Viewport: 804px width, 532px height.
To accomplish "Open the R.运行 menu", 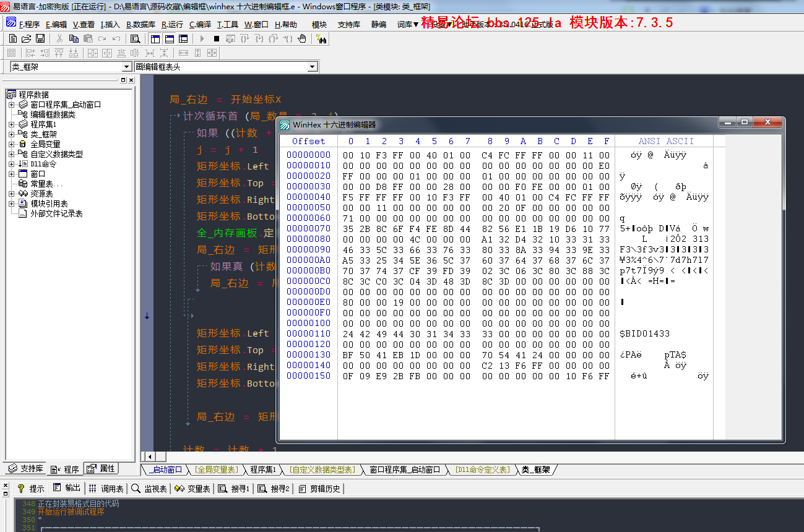I will click(172, 25).
